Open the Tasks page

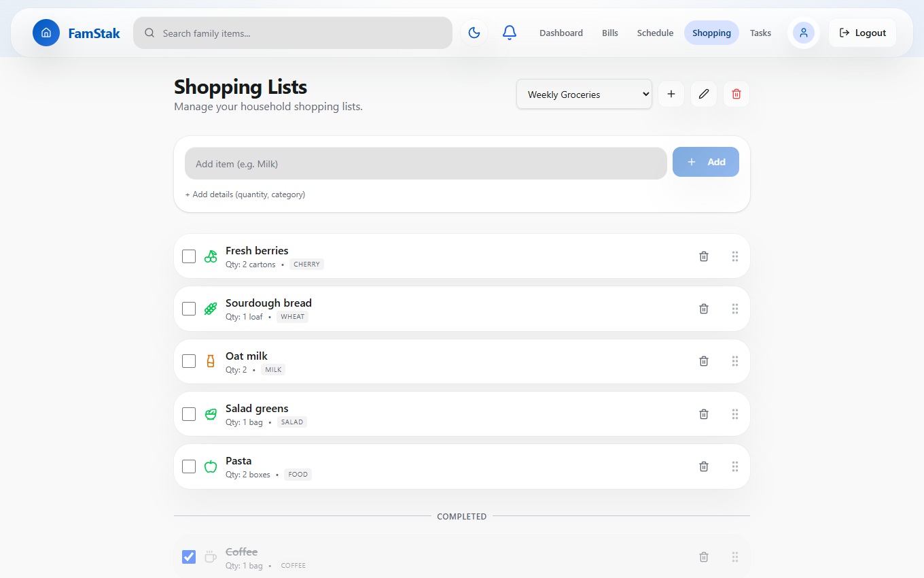[760, 33]
